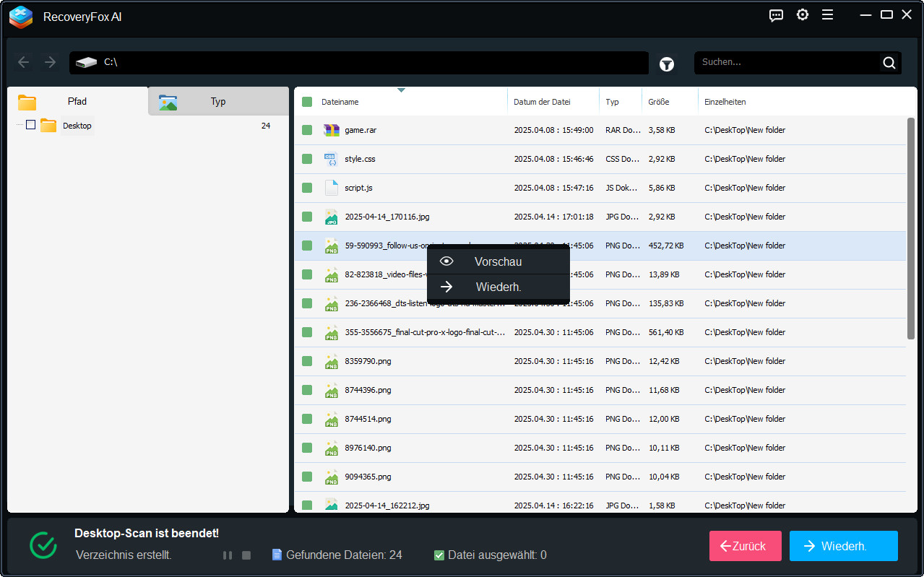
Task: Toggle the checkbox for 8744396.png
Action: [x=307, y=390]
